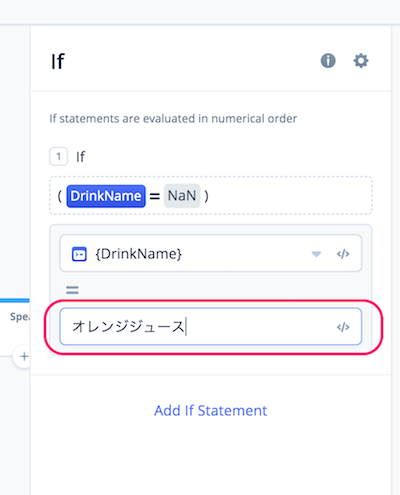The image size is (400, 495).
Task: Click the equals sign in the expression preview
Action: (x=155, y=196)
